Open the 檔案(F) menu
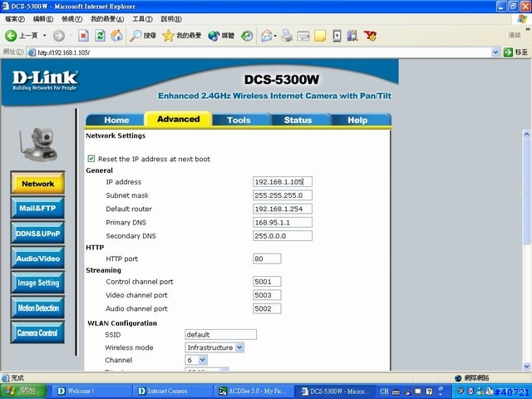This screenshot has width=532, height=399. coord(15,19)
